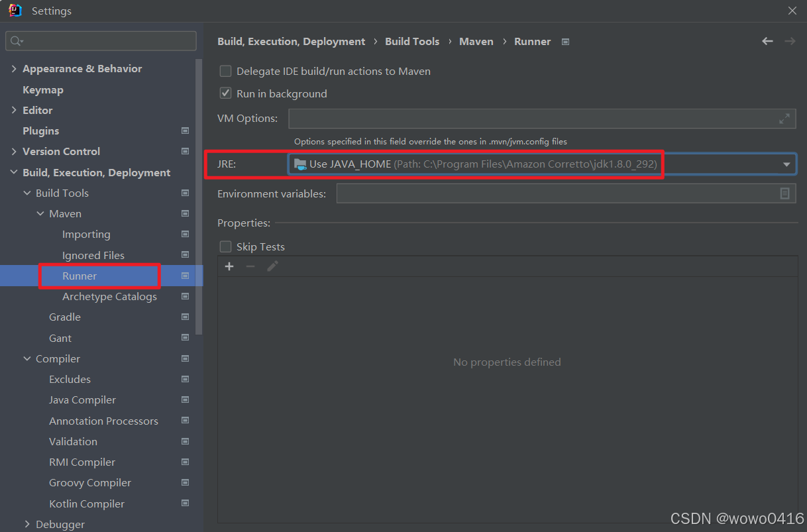This screenshot has height=532, width=807.
Task: Add a new property with plus icon
Action: point(229,266)
